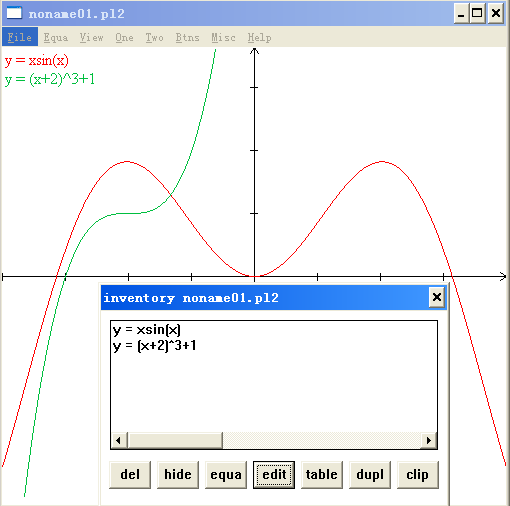Open the One menu
The height and width of the screenshot is (506, 510).
point(124,37)
